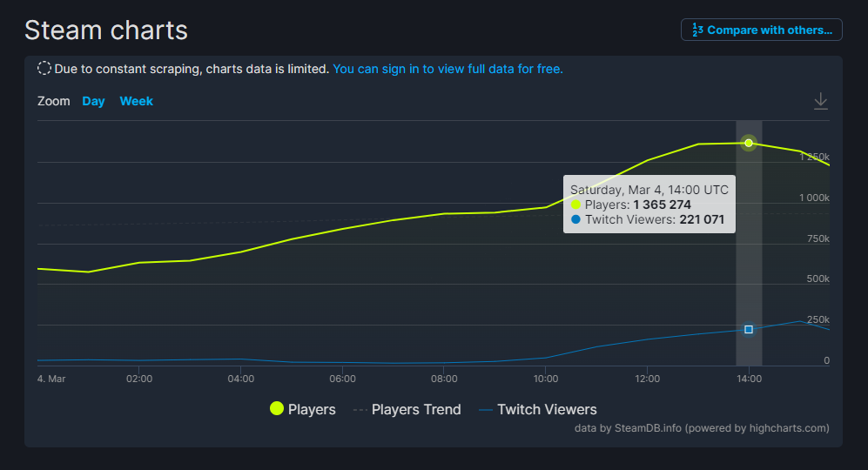868x470 pixels.
Task: Set the chart zoom to Week
Action: [x=136, y=101]
